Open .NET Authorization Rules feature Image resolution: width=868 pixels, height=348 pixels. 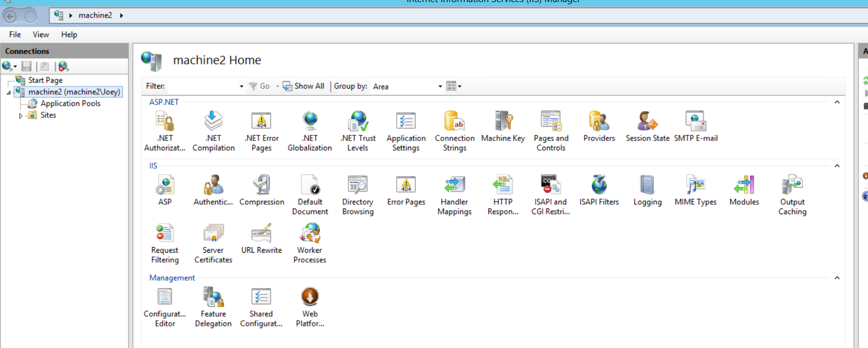coord(165,131)
